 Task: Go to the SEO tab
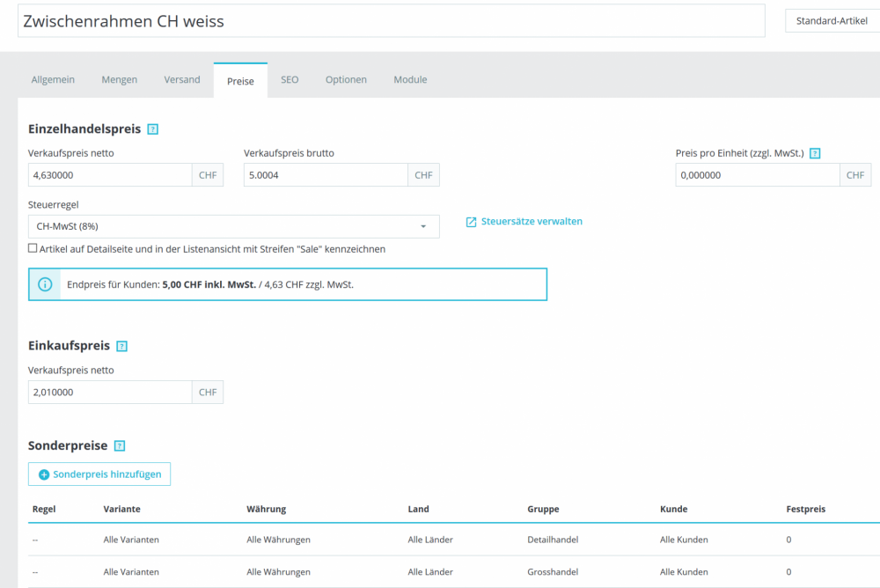290,80
